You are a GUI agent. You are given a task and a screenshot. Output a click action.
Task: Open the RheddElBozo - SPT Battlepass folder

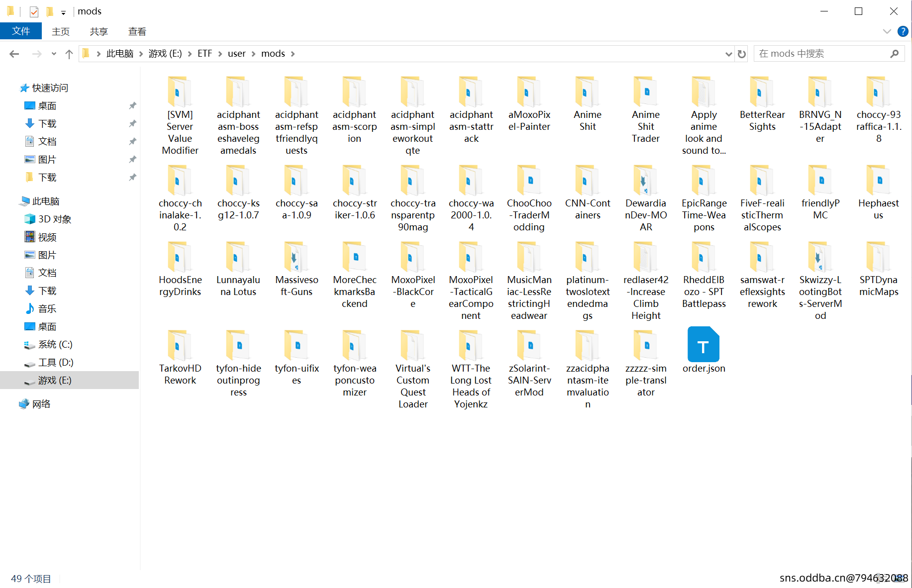704,275
